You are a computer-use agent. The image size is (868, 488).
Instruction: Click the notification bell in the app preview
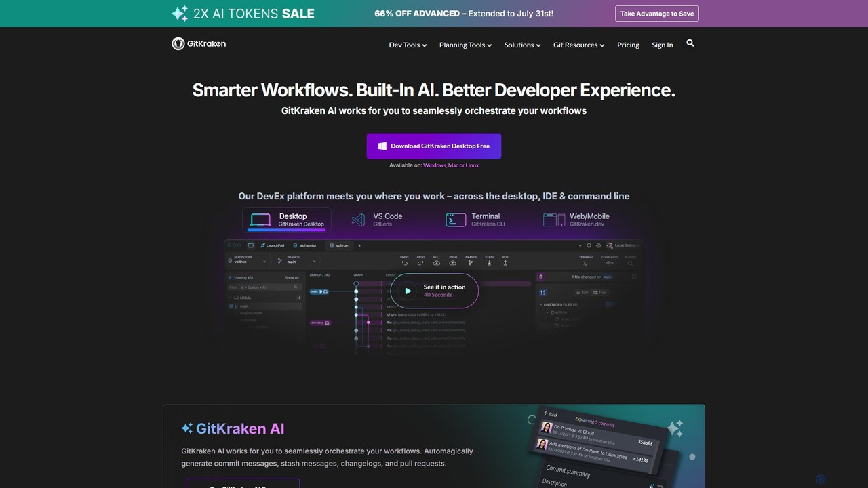pos(589,245)
